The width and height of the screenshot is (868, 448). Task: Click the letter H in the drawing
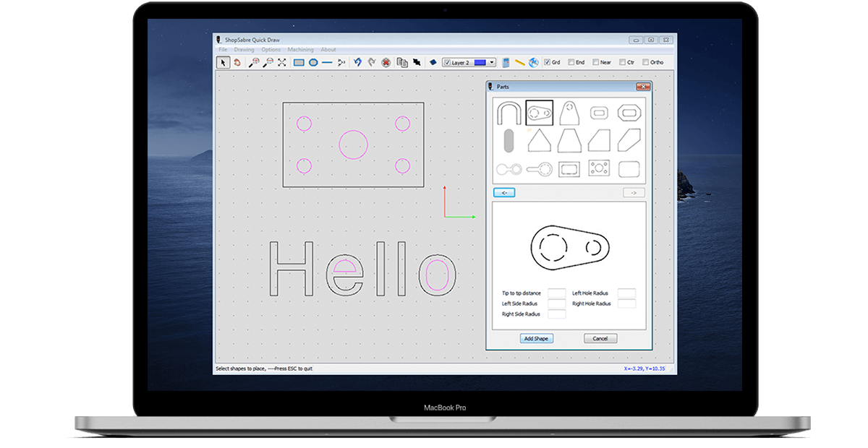coord(292,268)
